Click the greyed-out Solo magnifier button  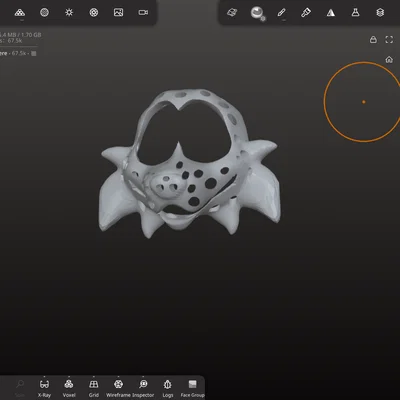(20, 388)
